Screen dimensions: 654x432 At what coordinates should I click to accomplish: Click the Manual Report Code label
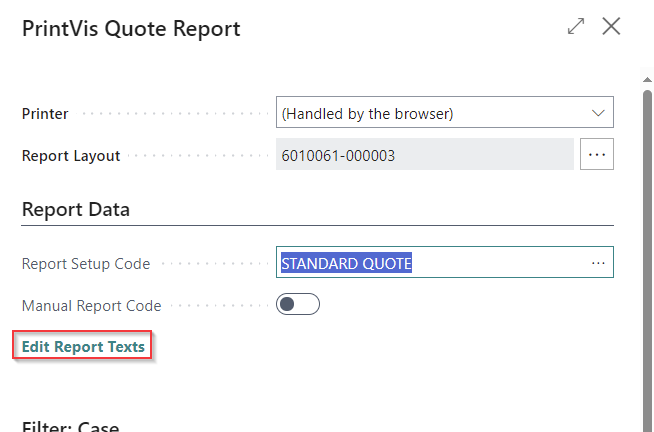91,306
